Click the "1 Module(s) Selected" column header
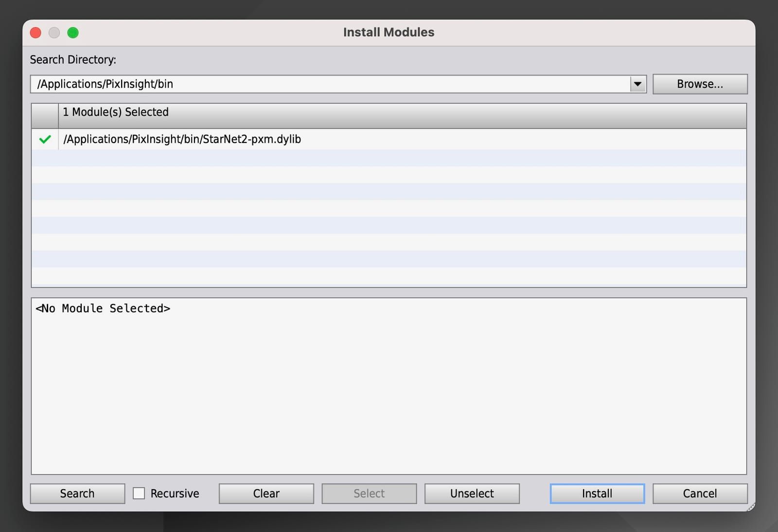The height and width of the screenshot is (532, 778). coord(402,116)
